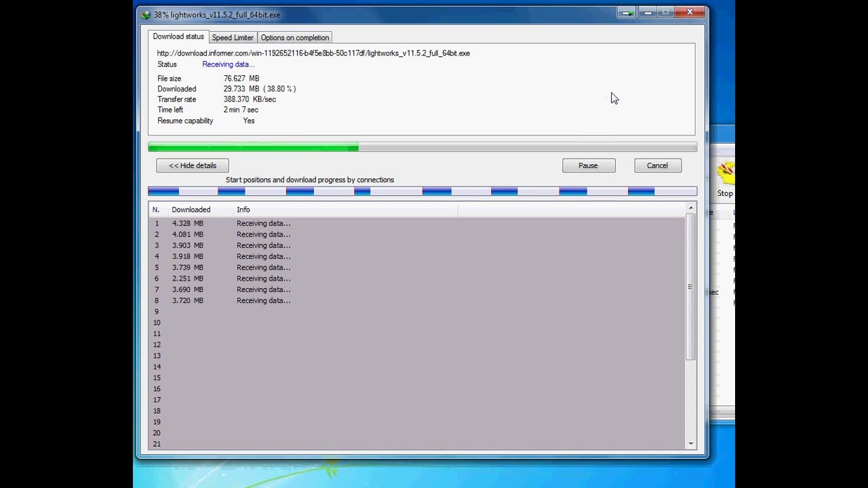The height and width of the screenshot is (488, 868).
Task: Click the N. column header
Action: [x=156, y=209]
